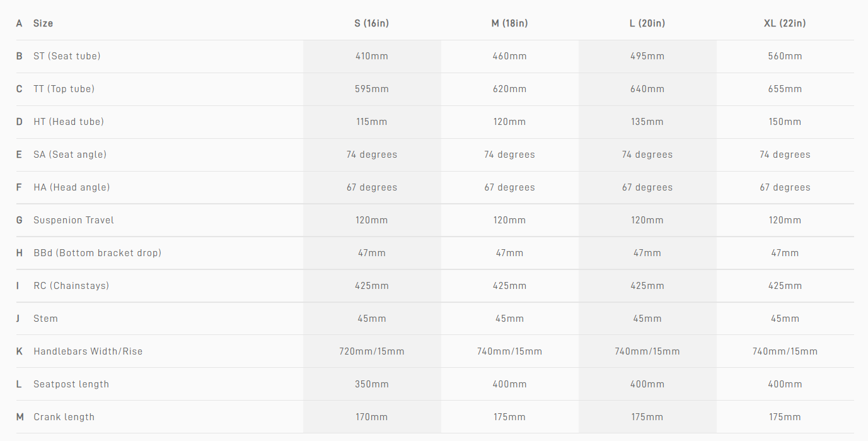Click the SA (Seat angle) row label
The image size is (868, 441).
pos(70,155)
